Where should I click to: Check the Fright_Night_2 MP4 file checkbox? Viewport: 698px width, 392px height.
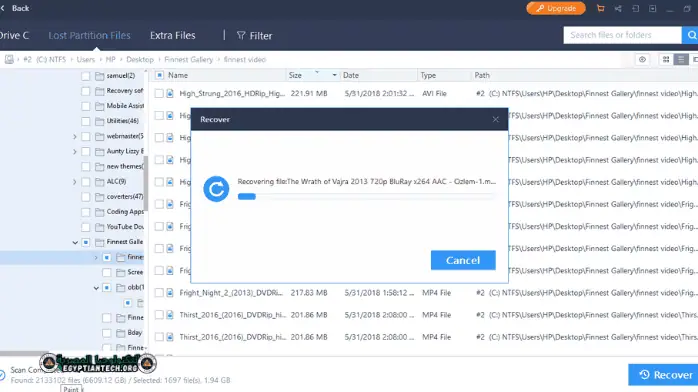coord(159,293)
